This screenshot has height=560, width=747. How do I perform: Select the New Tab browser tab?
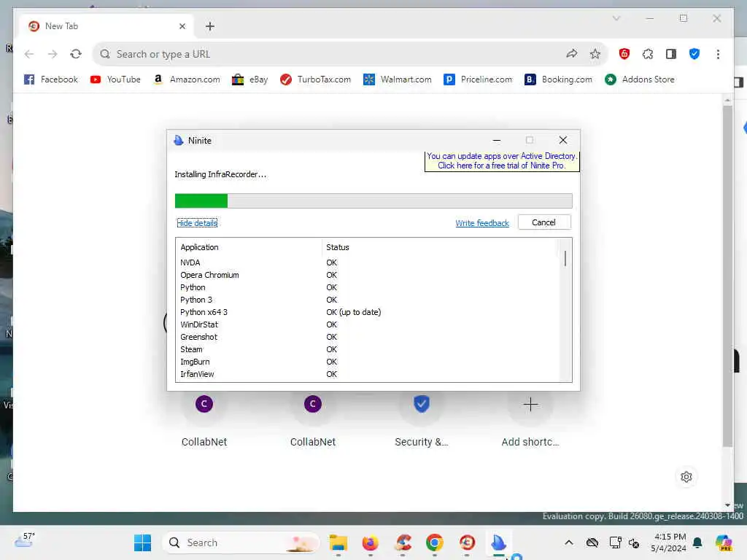click(107, 26)
